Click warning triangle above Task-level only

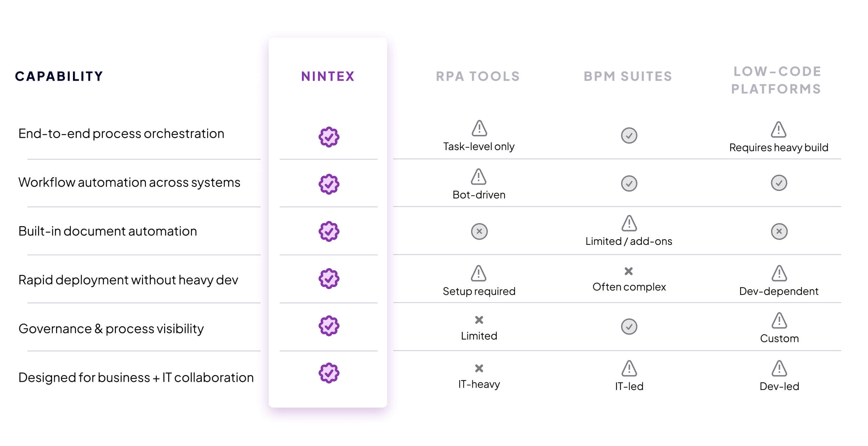tap(479, 128)
